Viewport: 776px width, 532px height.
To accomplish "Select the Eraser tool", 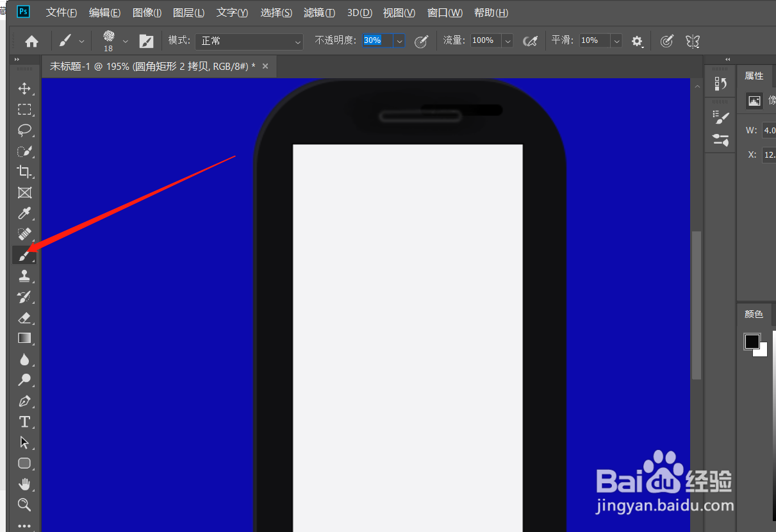I will pyautogui.click(x=24, y=317).
